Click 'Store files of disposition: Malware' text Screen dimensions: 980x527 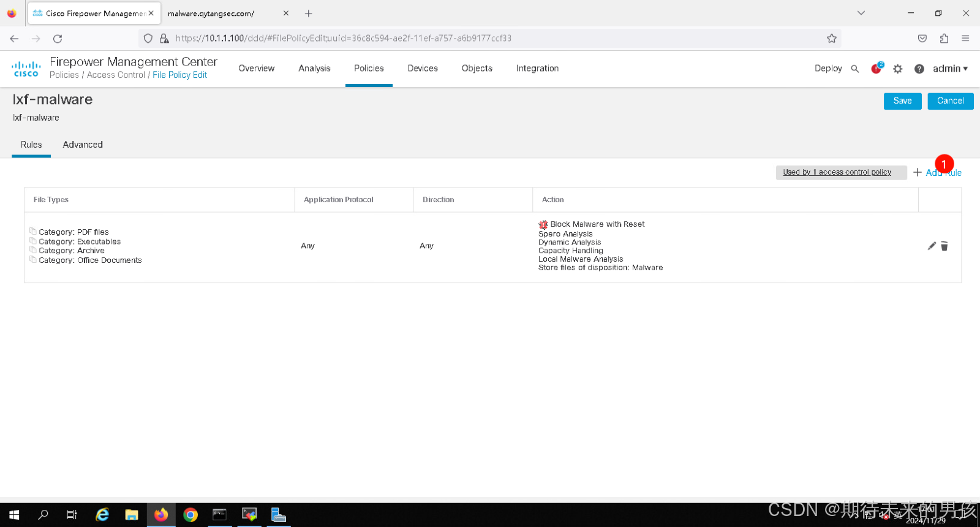600,268
